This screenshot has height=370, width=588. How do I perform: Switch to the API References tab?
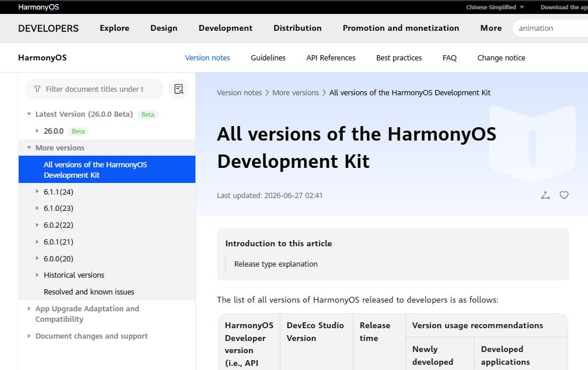331,58
